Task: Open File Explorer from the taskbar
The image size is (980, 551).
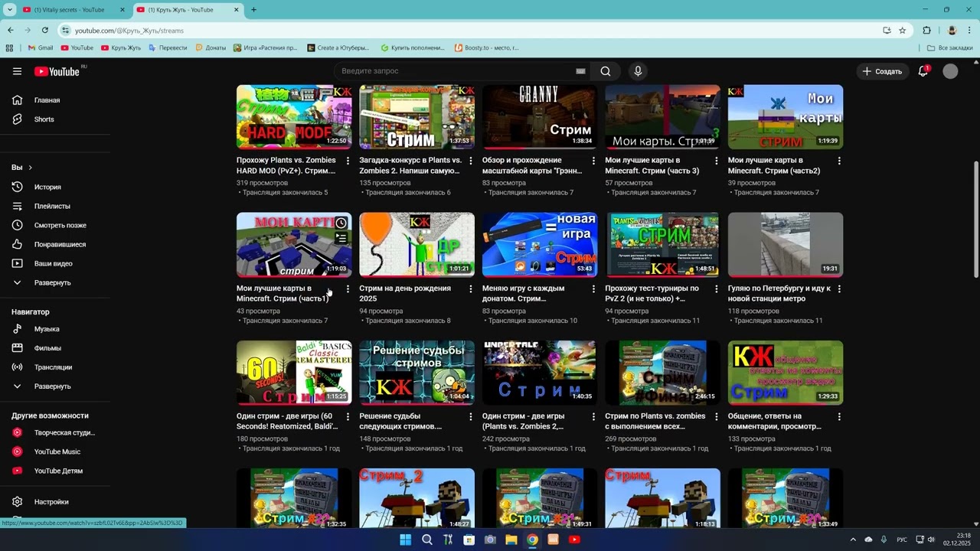Action: point(511,540)
